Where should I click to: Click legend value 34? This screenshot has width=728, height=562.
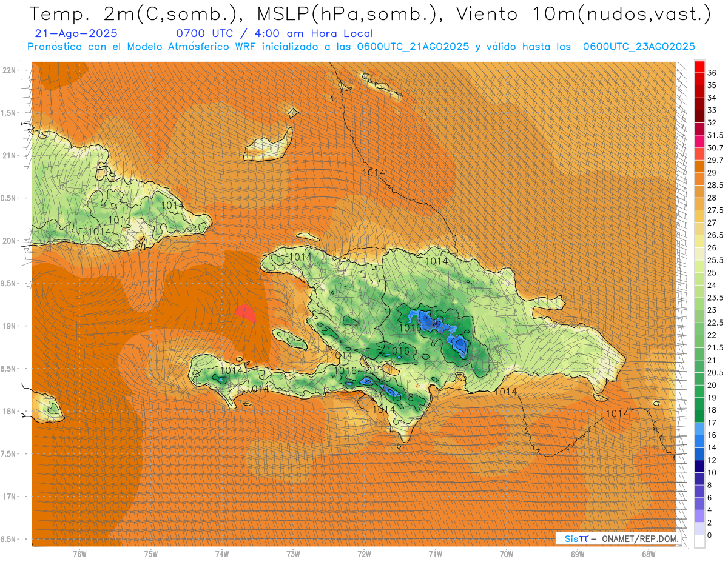(712, 98)
